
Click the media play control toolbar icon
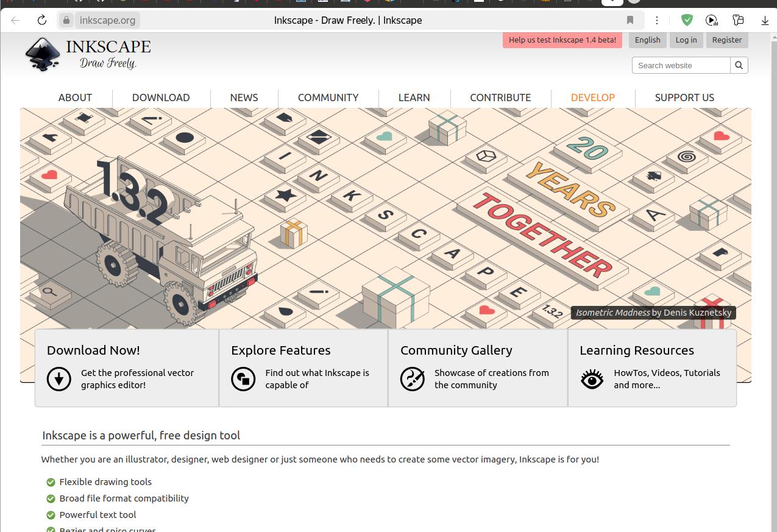[712, 20]
